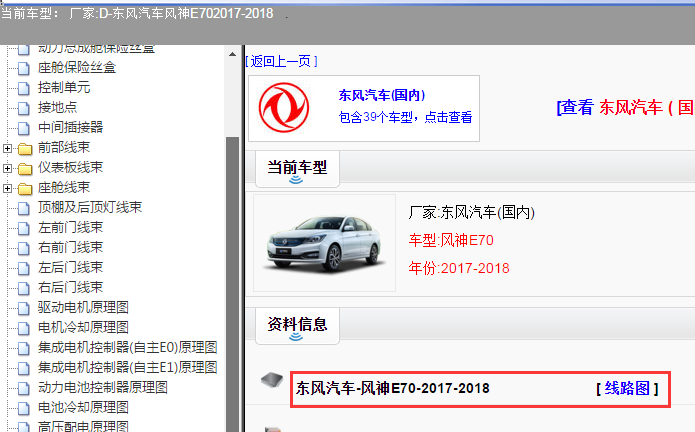Open 动力电池控制器原理图 tree item
Image resolution: width=695 pixels, height=432 pixels.
click(103, 388)
